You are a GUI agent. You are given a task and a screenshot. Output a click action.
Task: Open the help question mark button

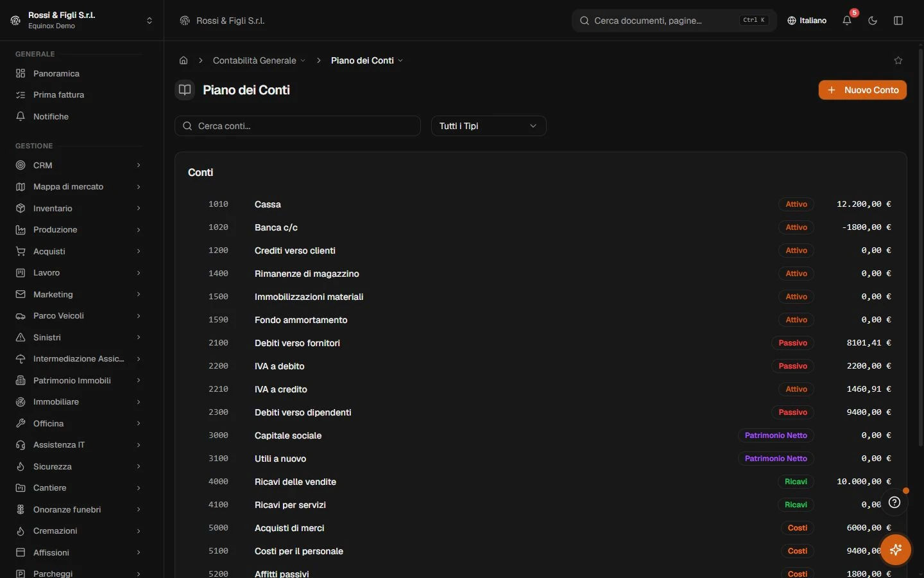pos(894,502)
